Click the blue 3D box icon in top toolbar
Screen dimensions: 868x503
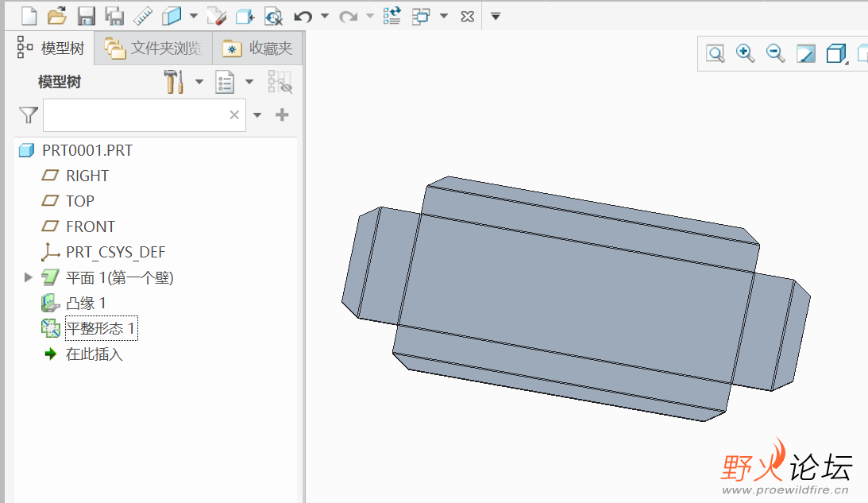pos(172,16)
